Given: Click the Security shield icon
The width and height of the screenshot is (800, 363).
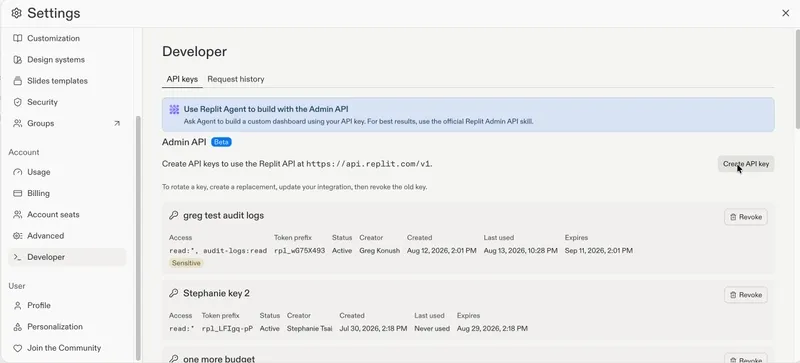Looking at the screenshot, I should click(x=18, y=102).
